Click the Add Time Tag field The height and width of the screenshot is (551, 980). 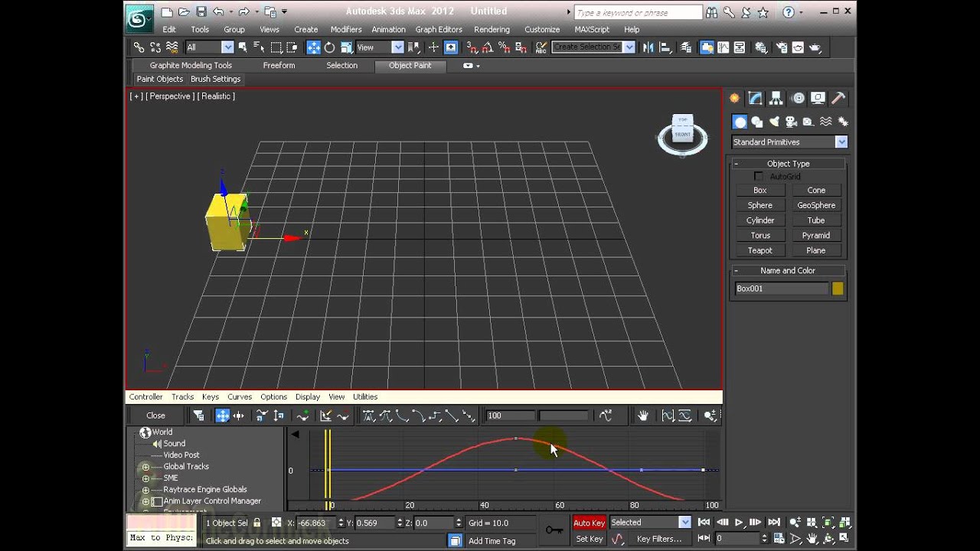pyautogui.click(x=492, y=541)
